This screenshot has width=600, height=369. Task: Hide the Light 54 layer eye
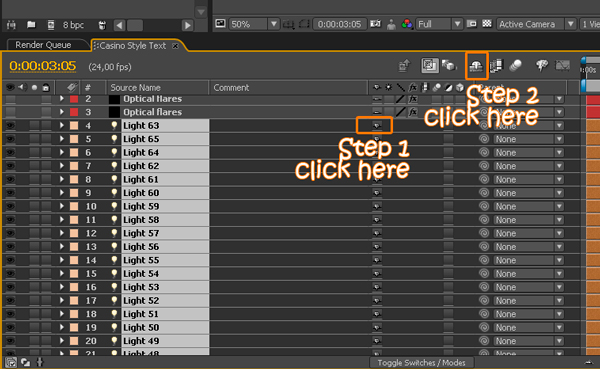[x=10, y=274]
